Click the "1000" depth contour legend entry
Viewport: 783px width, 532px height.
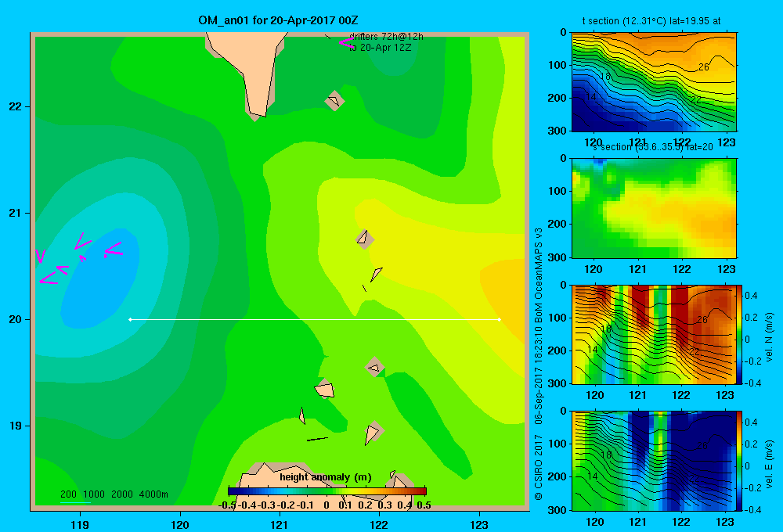coord(94,494)
